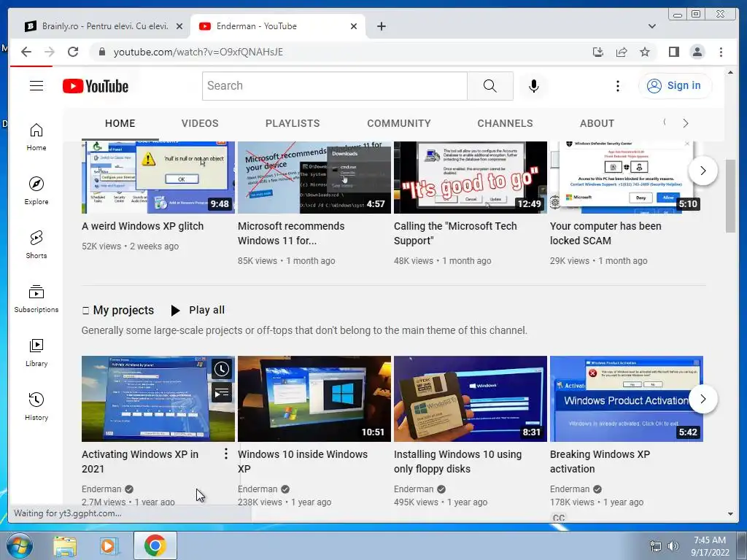Open the Windows Start menu orb
Screen dimensions: 747x560
(x=20, y=545)
